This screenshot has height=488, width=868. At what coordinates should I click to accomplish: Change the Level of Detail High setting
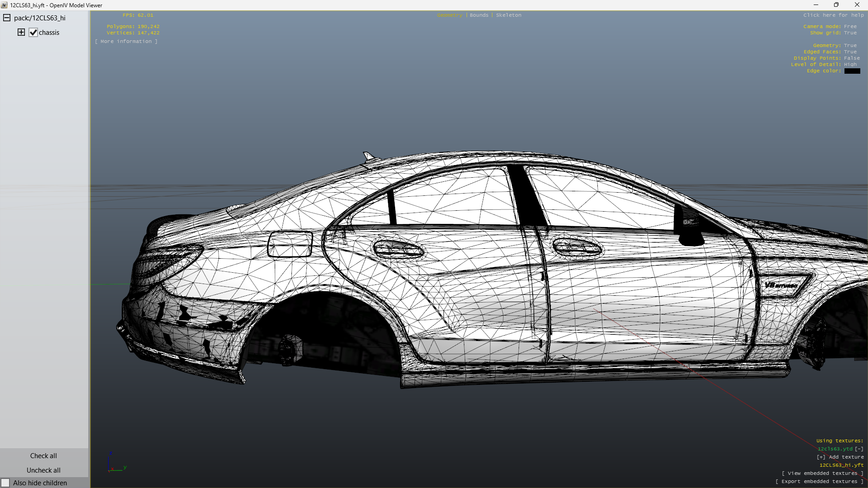pos(824,65)
